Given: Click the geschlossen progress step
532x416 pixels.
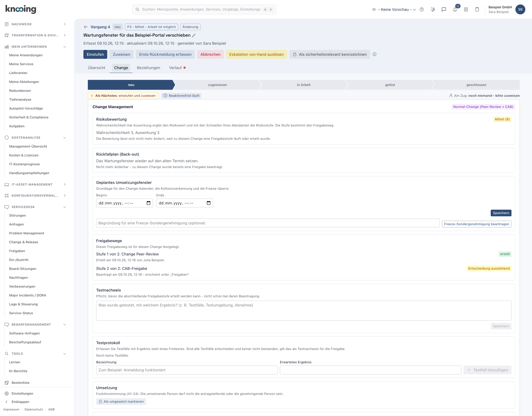Looking at the screenshot, I should coord(476,85).
